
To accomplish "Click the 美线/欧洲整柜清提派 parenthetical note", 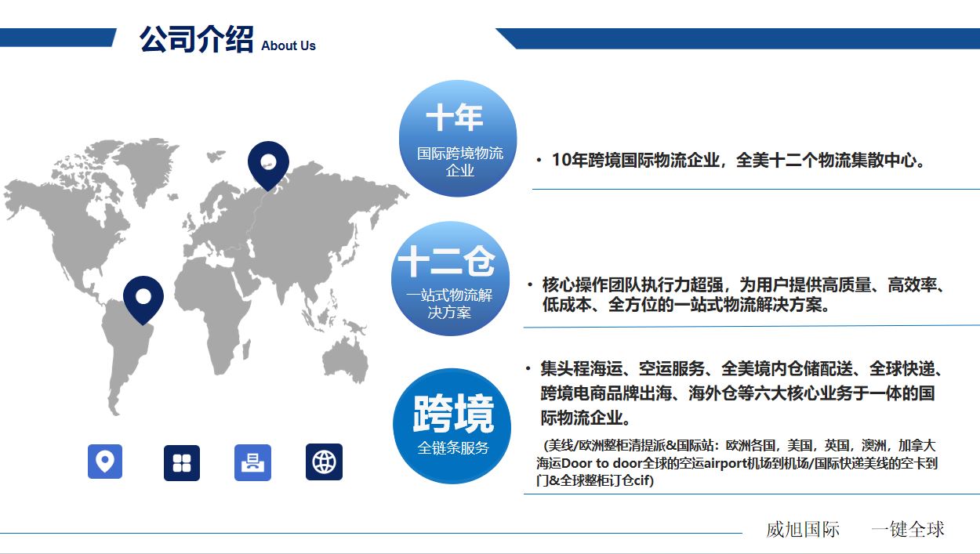I will tap(737, 462).
